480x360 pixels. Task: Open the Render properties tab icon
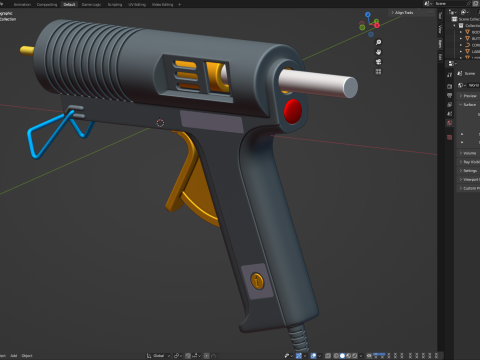pyautogui.click(x=449, y=86)
